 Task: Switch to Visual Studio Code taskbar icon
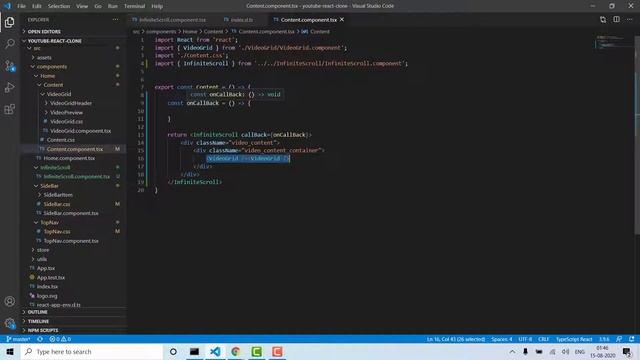click(215, 351)
